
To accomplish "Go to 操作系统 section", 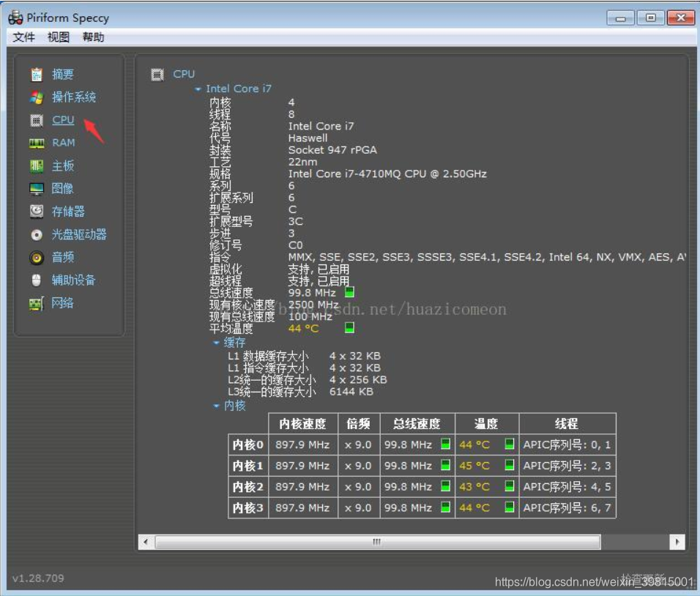I will (x=74, y=97).
